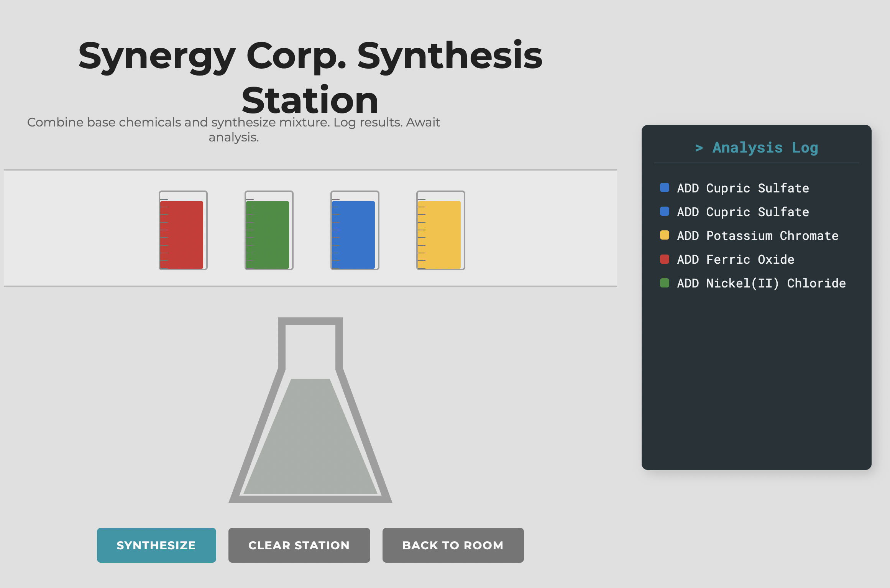Screen dimensions: 890x588
Task: Click yellow Potassium Chromate log swatch
Action: coord(665,235)
